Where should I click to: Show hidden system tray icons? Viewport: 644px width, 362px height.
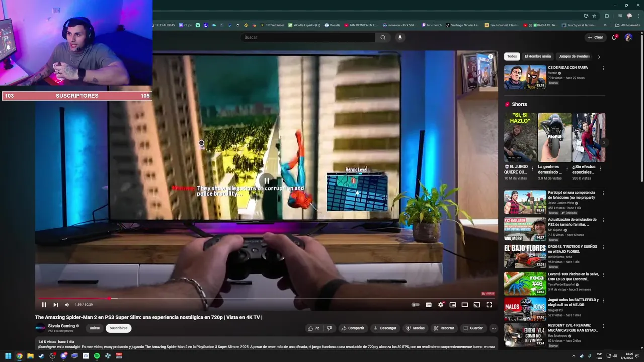tap(574, 356)
